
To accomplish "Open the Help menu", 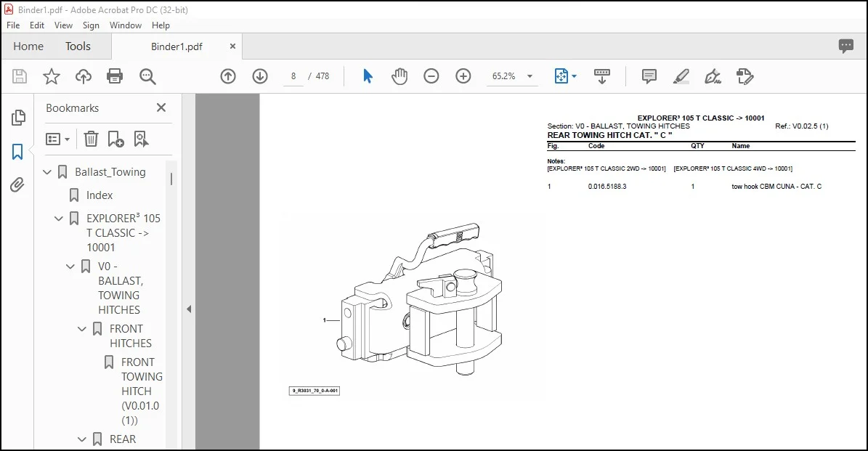I will click(x=161, y=25).
